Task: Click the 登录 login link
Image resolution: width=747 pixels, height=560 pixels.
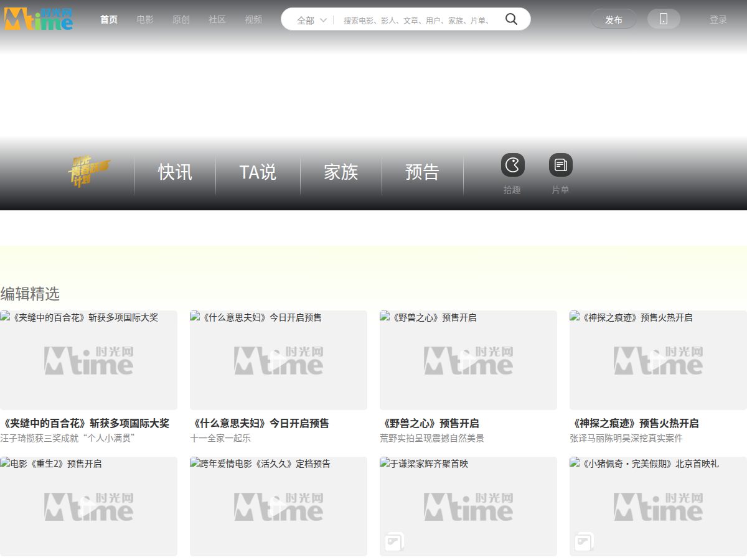Action: point(718,19)
